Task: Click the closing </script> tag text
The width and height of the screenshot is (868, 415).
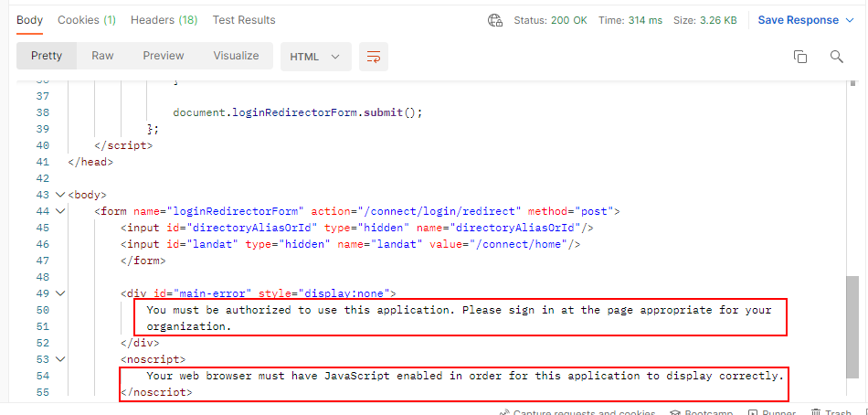Action: click(x=123, y=145)
